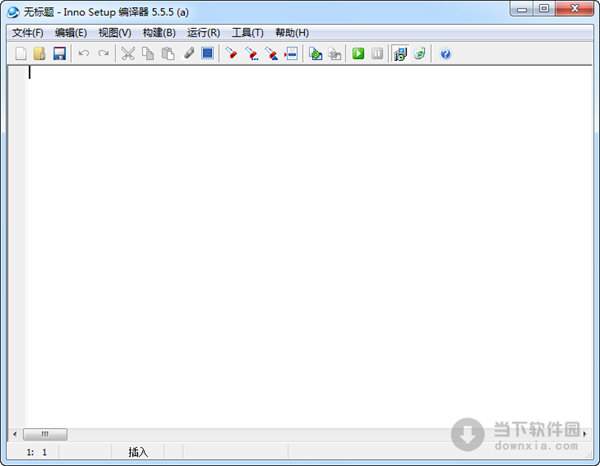This screenshot has width=600, height=466.
Task: Open the 文件(F) menu
Action: click(x=28, y=33)
